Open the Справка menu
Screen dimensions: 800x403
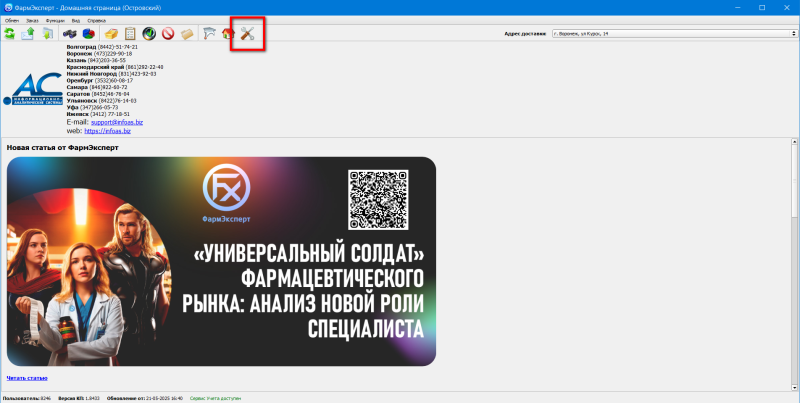[97, 20]
